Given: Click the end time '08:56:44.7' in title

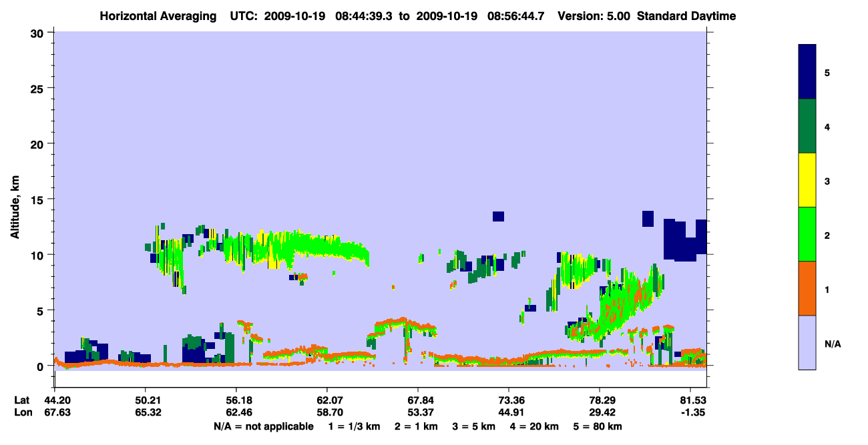Looking at the screenshot, I should pyautogui.click(x=516, y=16).
